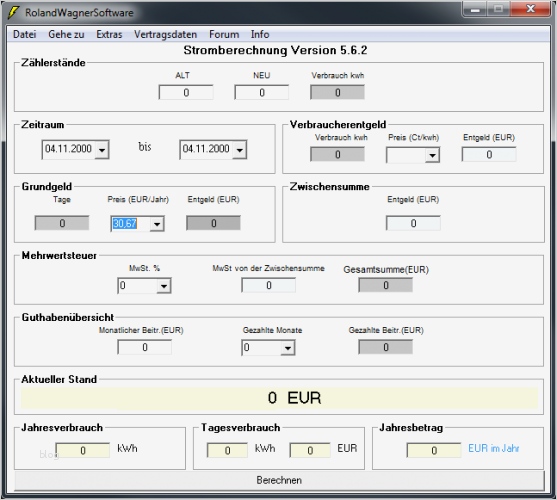Click the Tagesverbrauch EUR field
This screenshot has height=500, width=557.
coord(310,450)
